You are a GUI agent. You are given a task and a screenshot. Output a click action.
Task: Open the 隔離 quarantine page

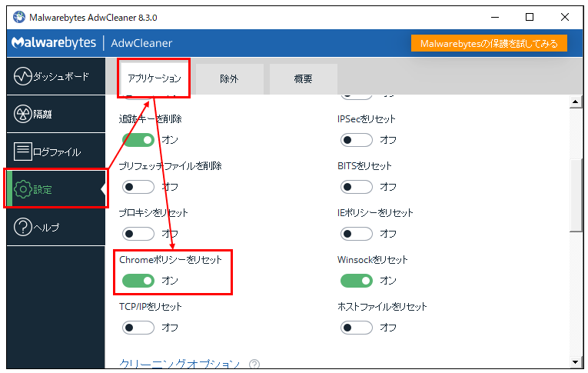pos(56,114)
